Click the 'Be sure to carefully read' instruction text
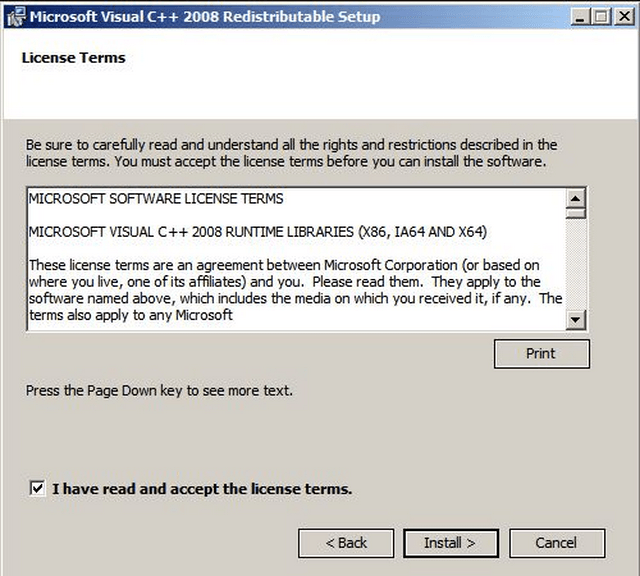The width and height of the screenshot is (640, 576). coord(291,153)
